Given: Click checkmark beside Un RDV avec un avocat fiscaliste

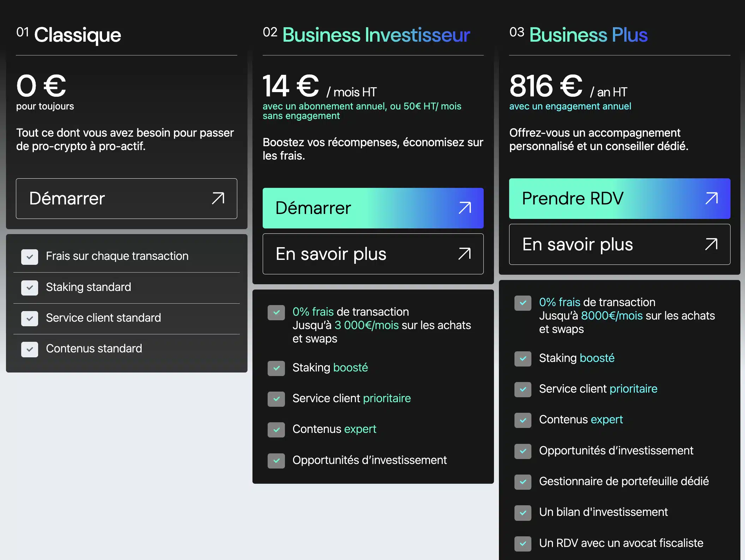Looking at the screenshot, I should (523, 544).
